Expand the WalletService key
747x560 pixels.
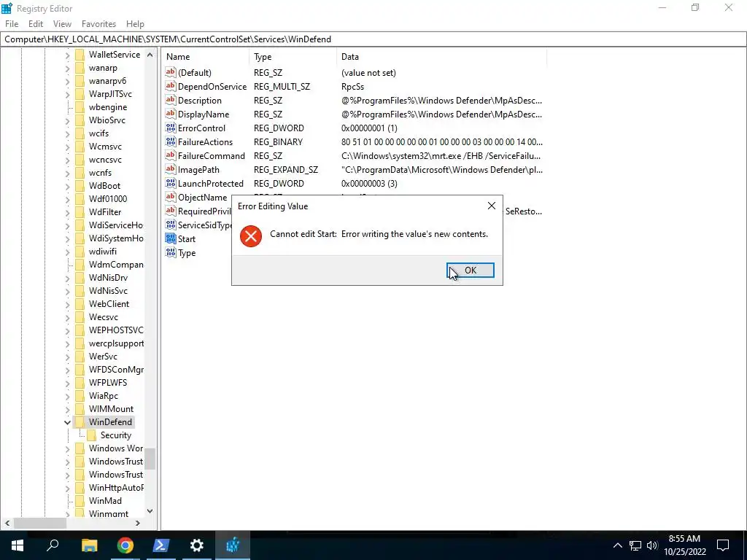[x=67, y=55]
